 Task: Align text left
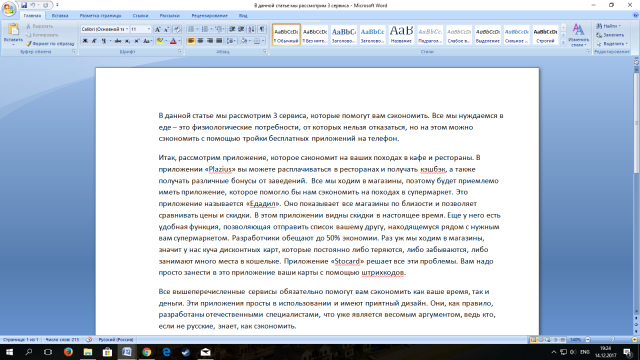tap(191, 41)
